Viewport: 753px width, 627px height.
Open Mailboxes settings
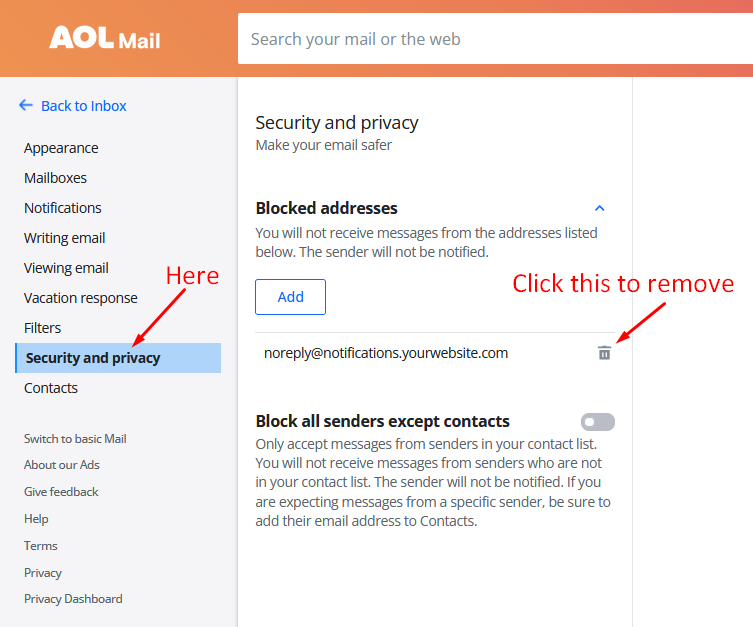[x=55, y=178]
